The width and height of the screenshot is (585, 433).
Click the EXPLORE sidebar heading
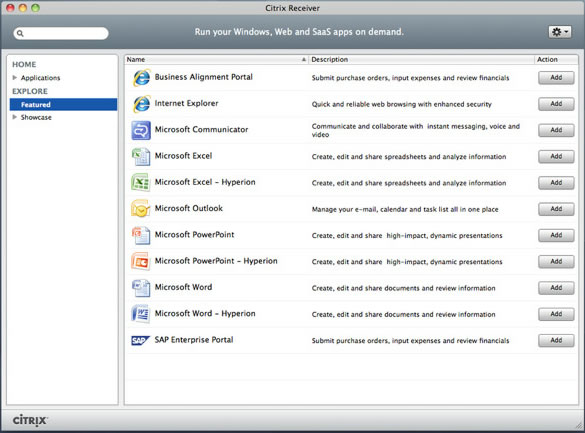30,91
